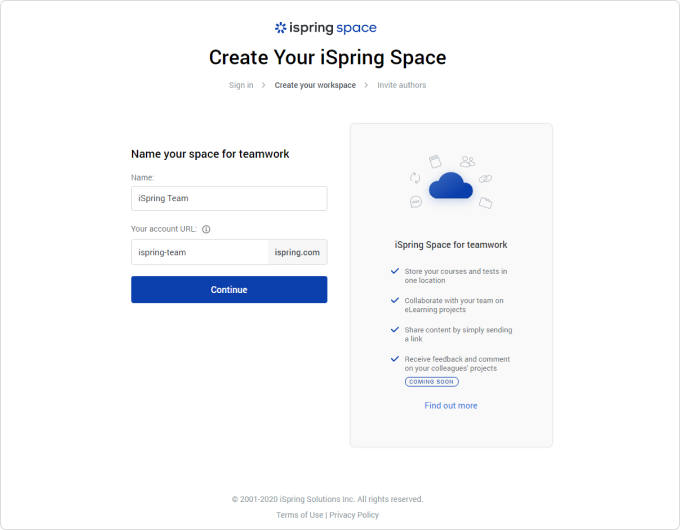The image size is (680, 530).
Task: Click the account URL field 'ispring-team'
Action: 200,252
